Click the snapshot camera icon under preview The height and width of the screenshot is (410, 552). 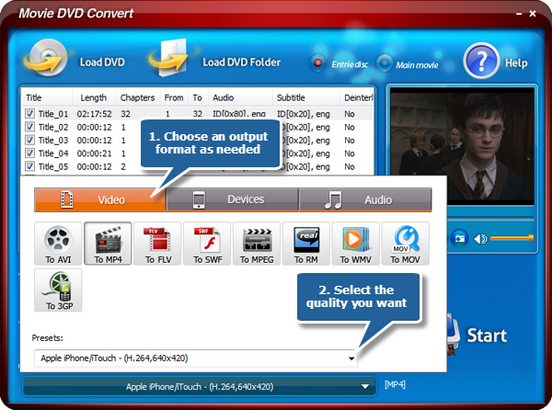click(x=459, y=239)
